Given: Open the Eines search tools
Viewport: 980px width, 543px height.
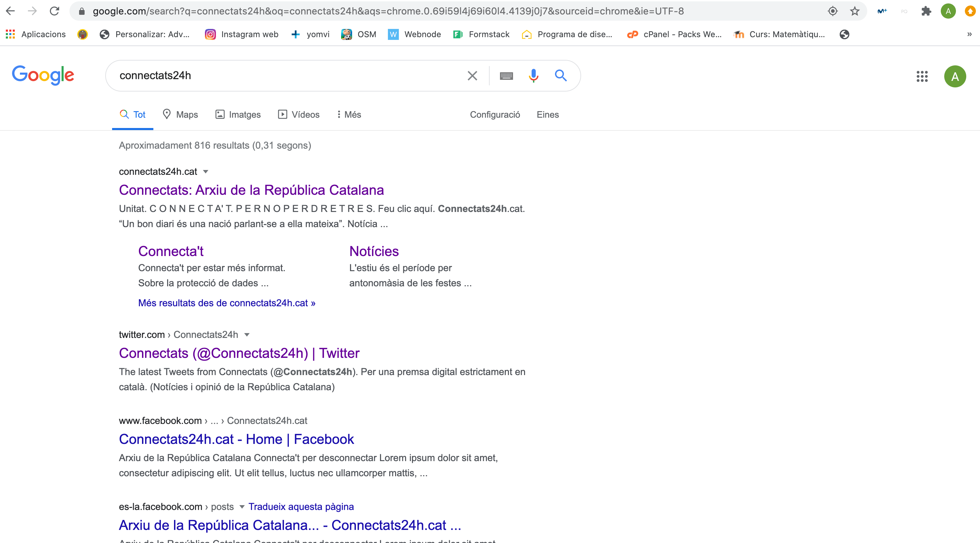Looking at the screenshot, I should (x=547, y=115).
